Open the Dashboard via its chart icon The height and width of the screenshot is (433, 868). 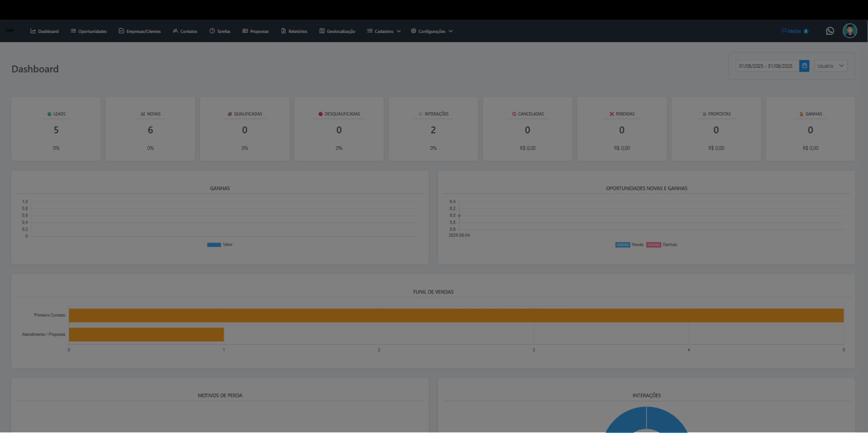(x=33, y=31)
